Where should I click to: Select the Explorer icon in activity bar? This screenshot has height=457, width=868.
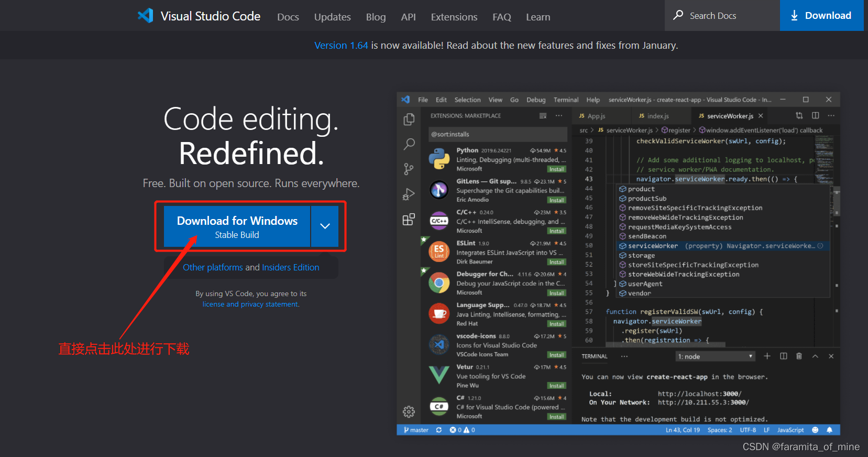point(409,119)
